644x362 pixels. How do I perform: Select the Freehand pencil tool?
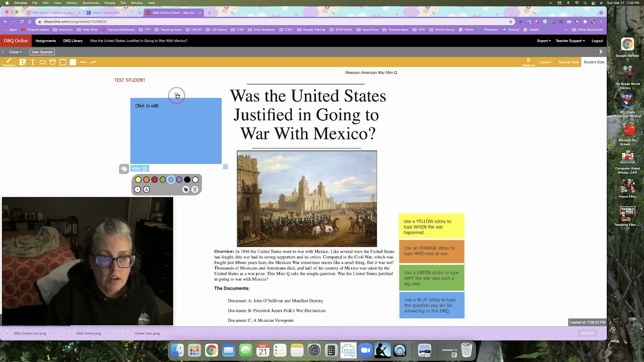point(8,62)
